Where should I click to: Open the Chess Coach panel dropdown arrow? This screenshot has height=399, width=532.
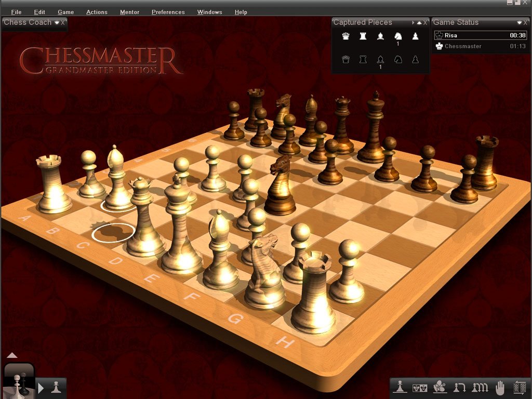[57, 22]
